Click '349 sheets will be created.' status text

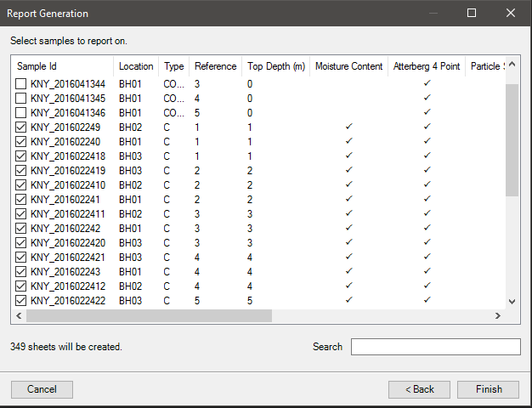click(x=66, y=347)
